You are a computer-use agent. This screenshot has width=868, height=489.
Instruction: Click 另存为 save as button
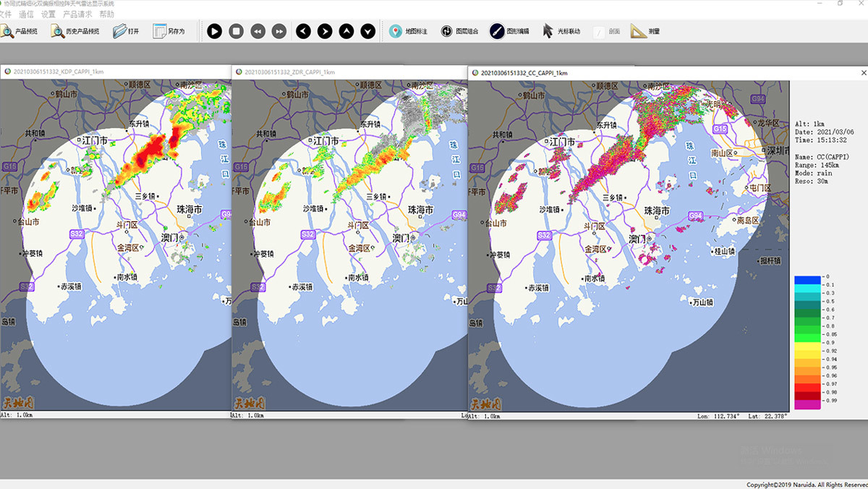click(x=169, y=31)
